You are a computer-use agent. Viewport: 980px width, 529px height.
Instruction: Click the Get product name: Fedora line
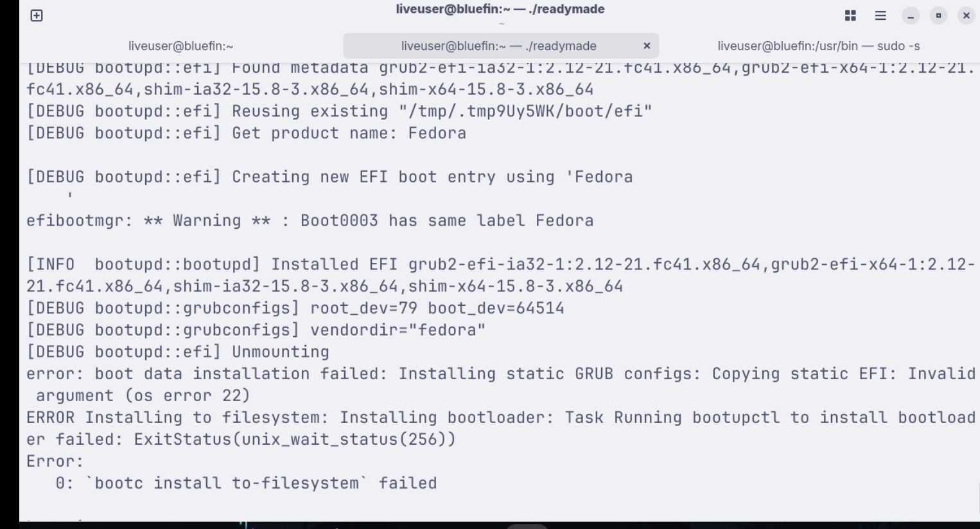pyautogui.click(x=246, y=134)
